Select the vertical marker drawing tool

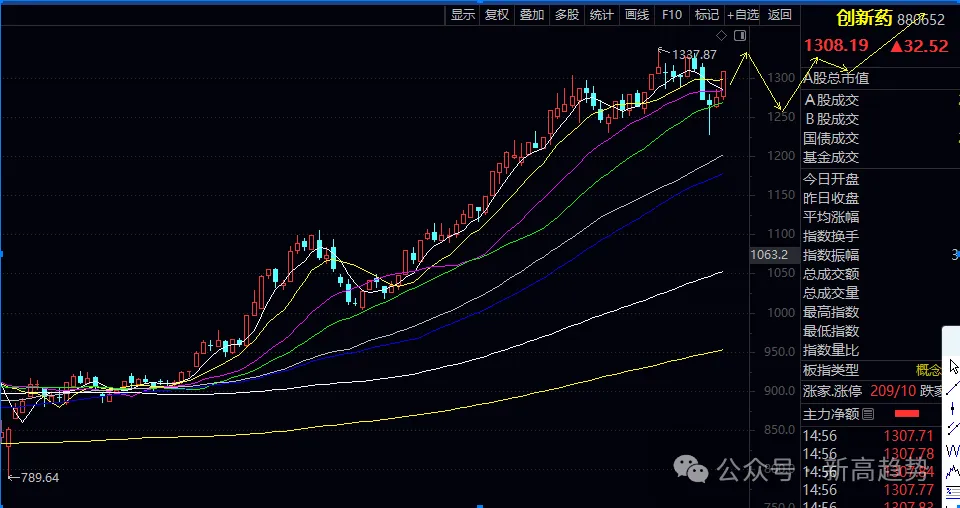953,408
